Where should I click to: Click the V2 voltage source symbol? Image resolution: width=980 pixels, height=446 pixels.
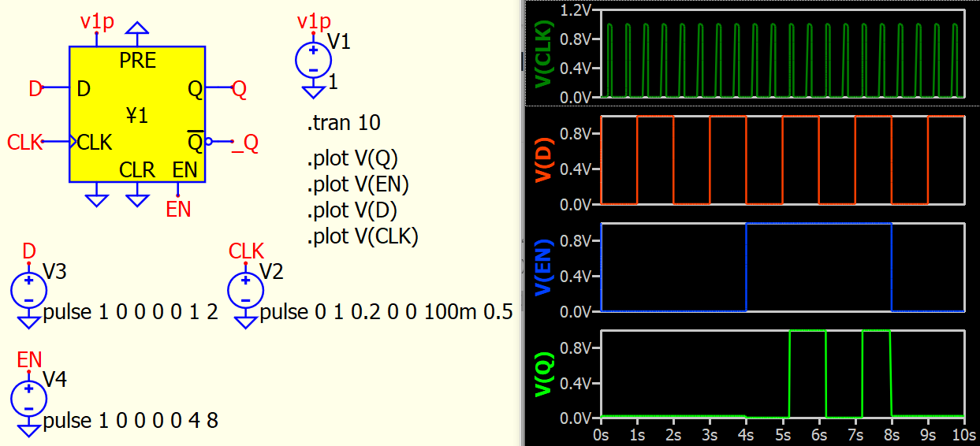[x=247, y=290]
